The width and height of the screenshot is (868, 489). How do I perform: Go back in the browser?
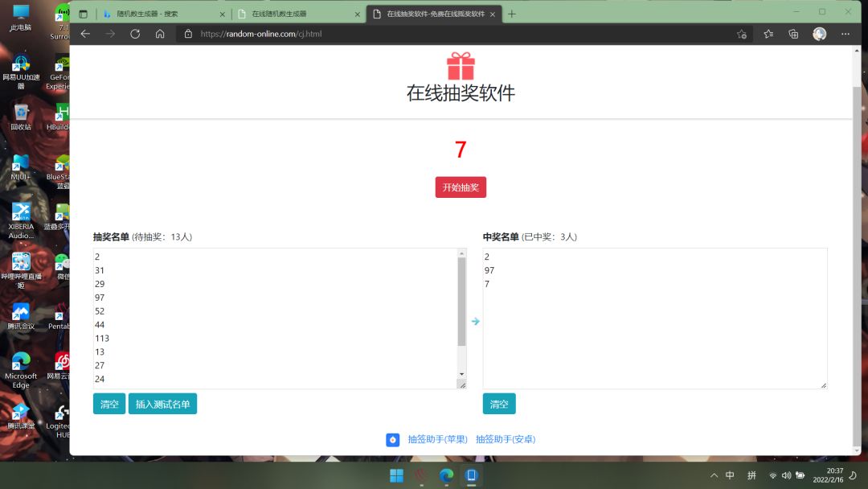pyautogui.click(x=85, y=34)
